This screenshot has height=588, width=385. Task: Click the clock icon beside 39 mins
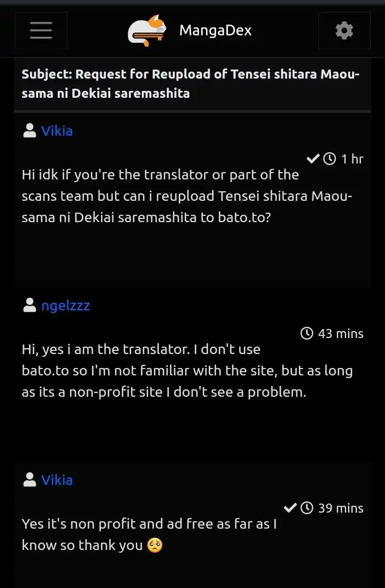pyautogui.click(x=307, y=508)
